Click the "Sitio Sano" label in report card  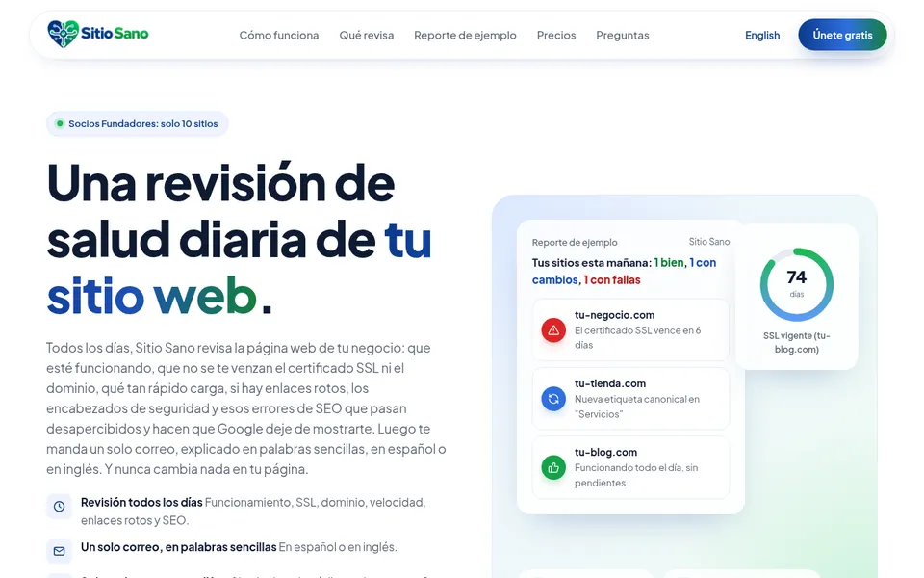[709, 242]
